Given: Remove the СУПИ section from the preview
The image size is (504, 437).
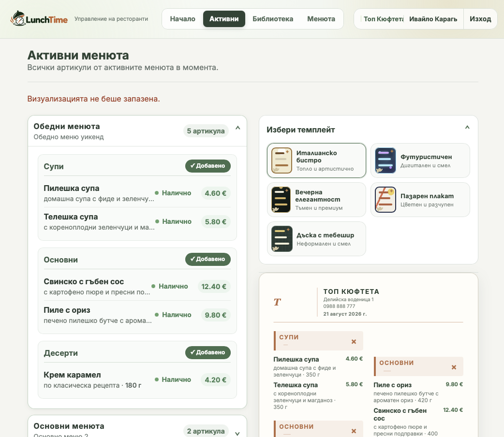Looking at the screenshot, I should [354, 342].
